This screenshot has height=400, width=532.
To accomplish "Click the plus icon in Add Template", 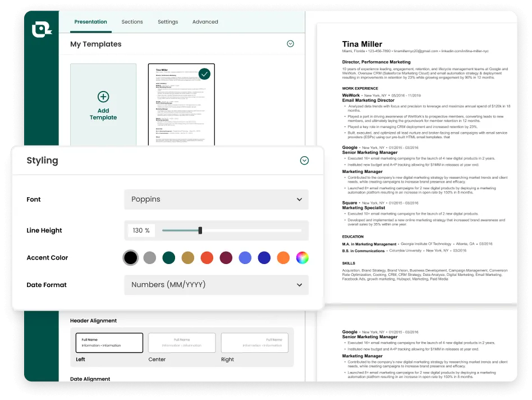I will pos(103,97).
